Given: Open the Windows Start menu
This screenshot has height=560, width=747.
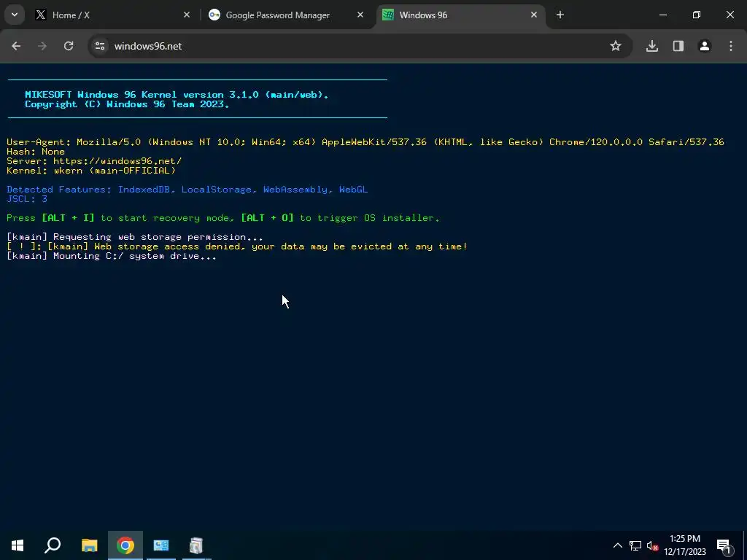Looking at the screenshot, I should point(18,545).
